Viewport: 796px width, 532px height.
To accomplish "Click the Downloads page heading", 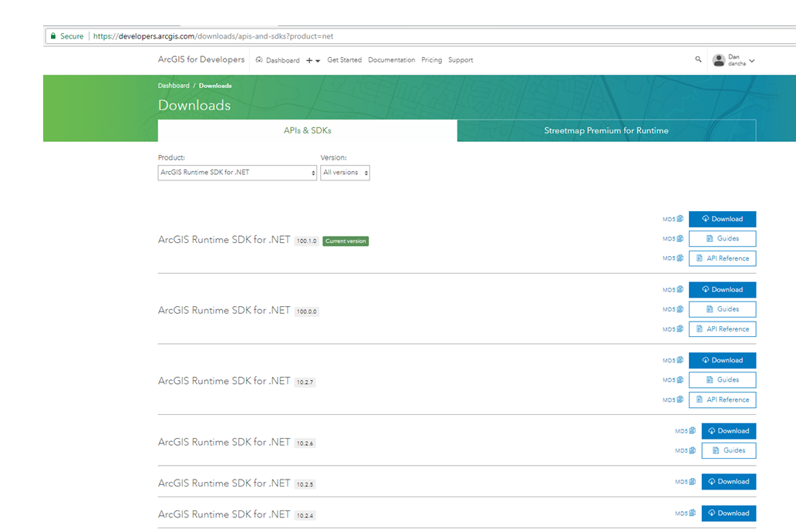I will (194, 105).
